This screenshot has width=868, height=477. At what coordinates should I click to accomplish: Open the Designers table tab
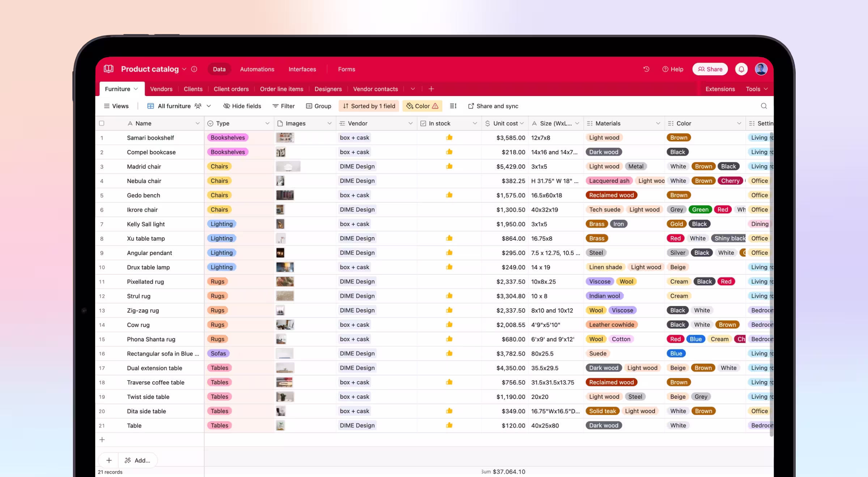tap(328, 89)
